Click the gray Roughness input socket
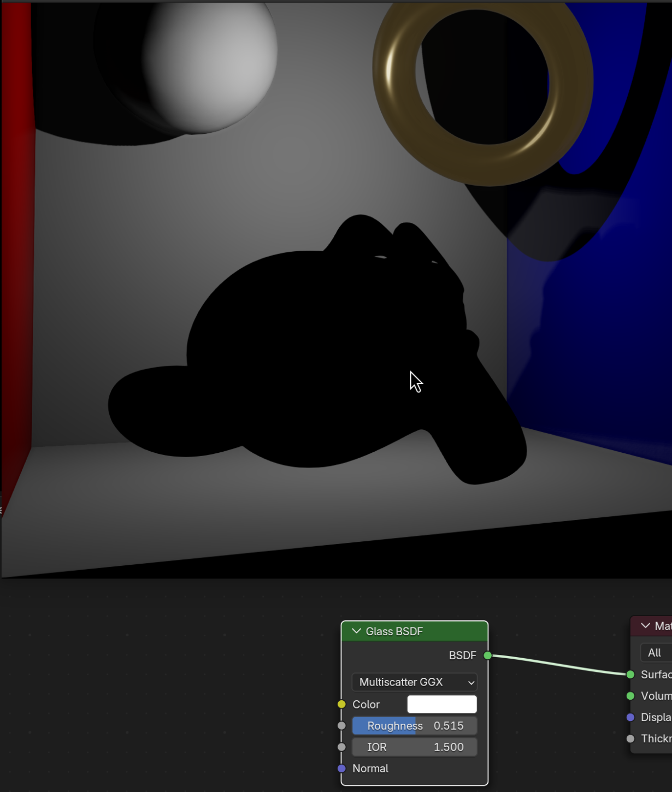 (x=341, y=726)
